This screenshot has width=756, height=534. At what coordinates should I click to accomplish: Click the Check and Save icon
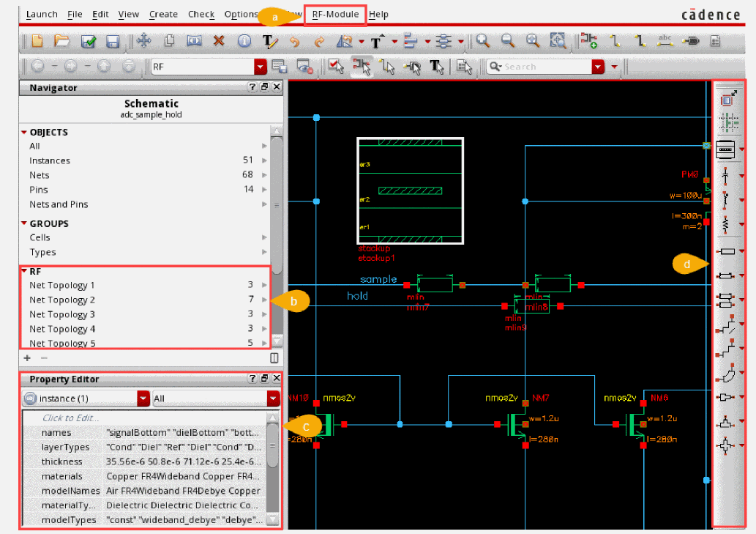click(x=89, y=41)
